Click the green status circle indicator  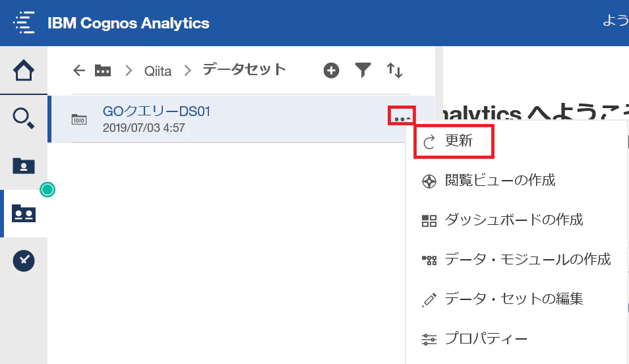[47, 189]
